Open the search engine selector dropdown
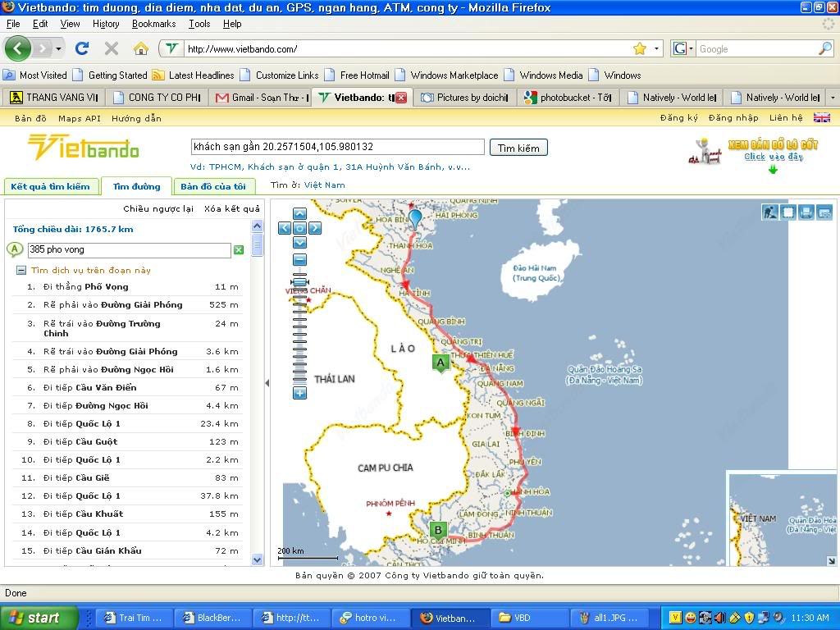The width and height of the screenshot is (840, 630). [683, 48]
